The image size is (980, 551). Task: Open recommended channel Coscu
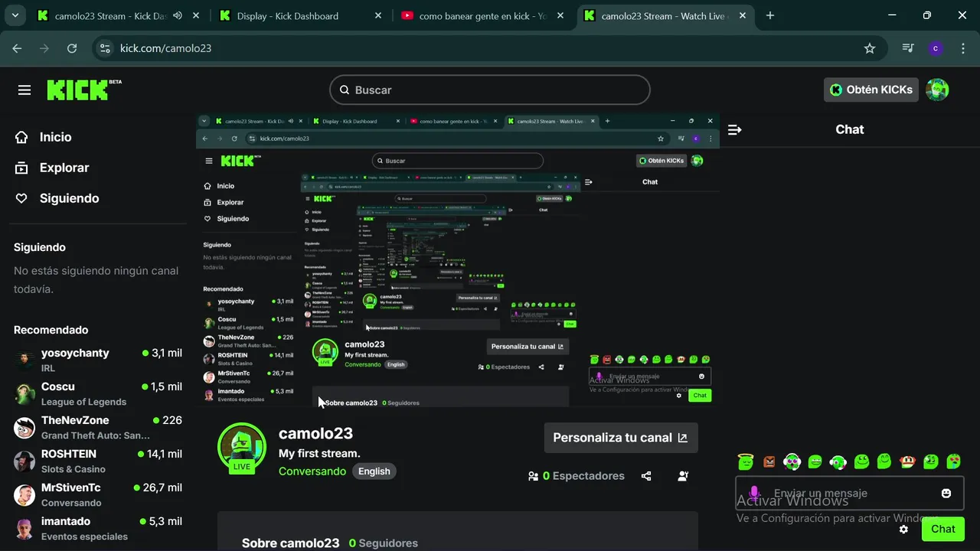98,393
